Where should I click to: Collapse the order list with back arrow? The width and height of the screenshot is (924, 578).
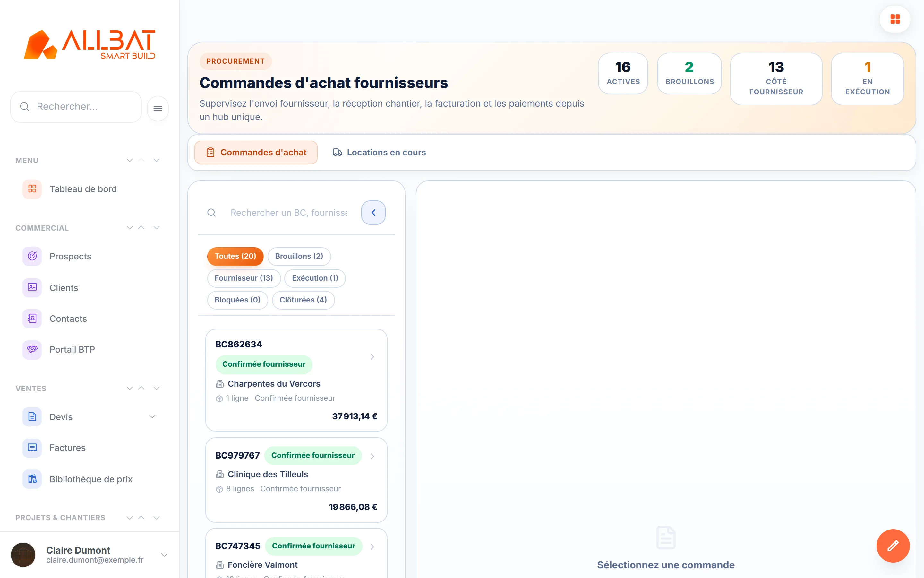373,213
